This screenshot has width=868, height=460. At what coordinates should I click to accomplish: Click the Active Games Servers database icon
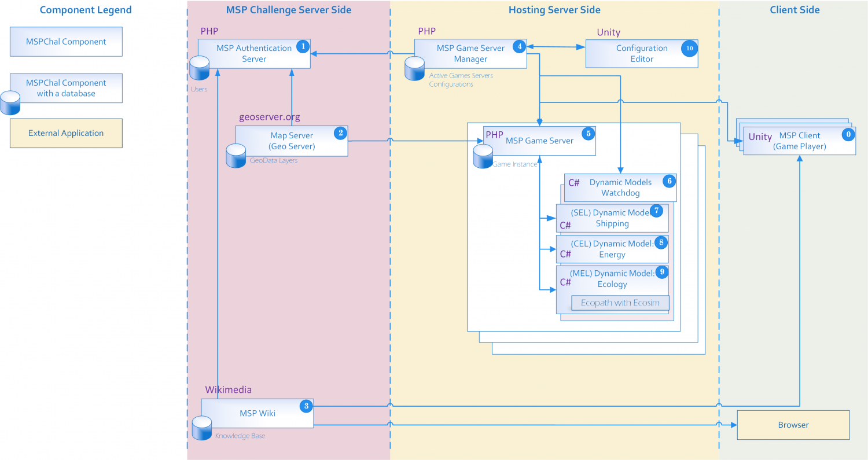[415, 69]
